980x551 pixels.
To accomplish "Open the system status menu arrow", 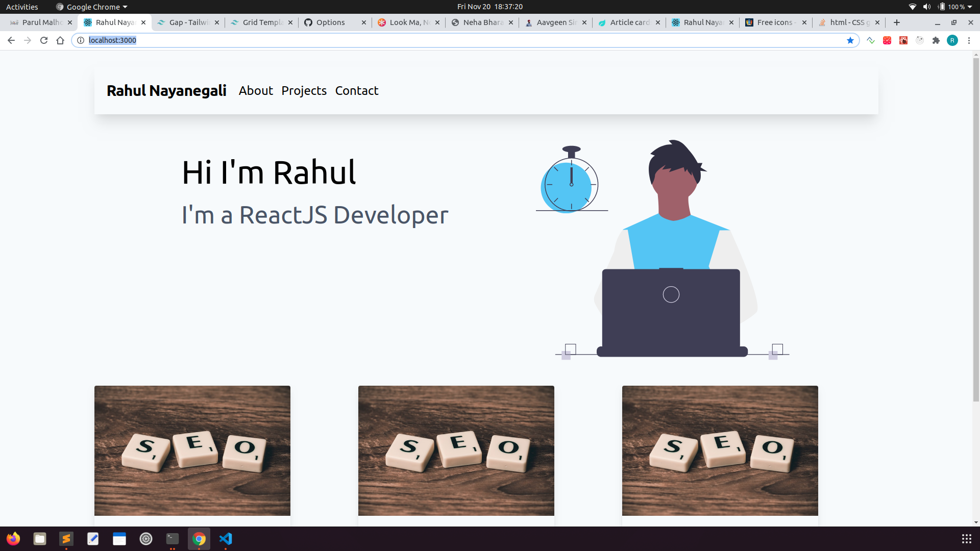I will pos(970,7).
